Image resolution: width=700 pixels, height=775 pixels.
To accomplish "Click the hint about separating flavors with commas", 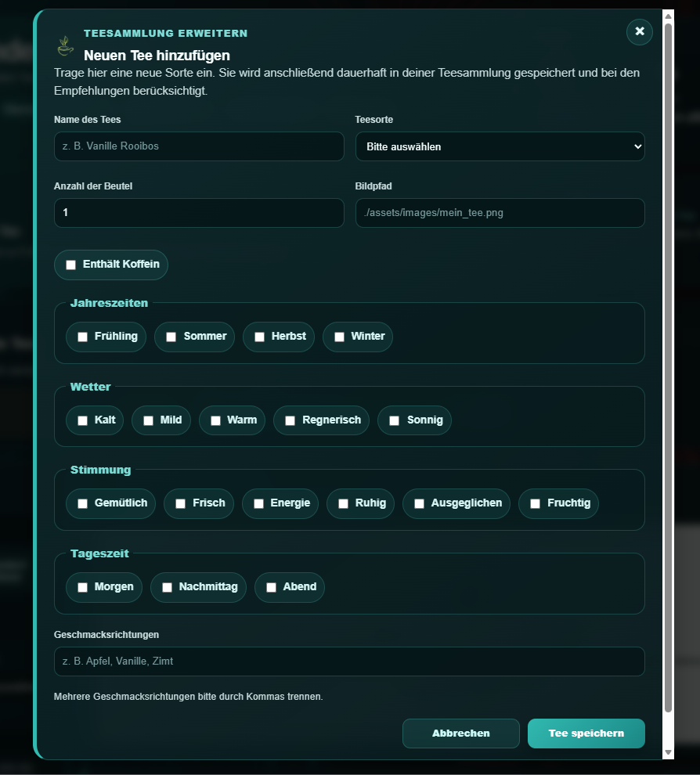I will (189, 697).
